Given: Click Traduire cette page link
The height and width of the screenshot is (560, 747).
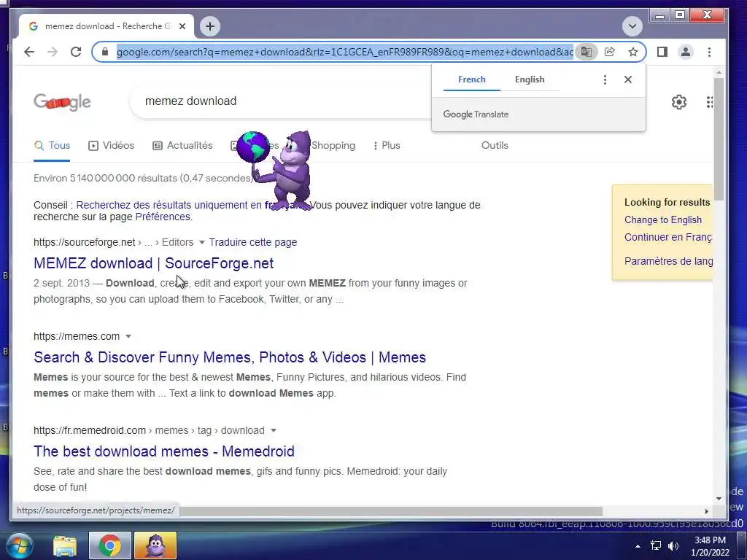Looking at the screenshot, I should pyautogui.click(x=253, y=242).
